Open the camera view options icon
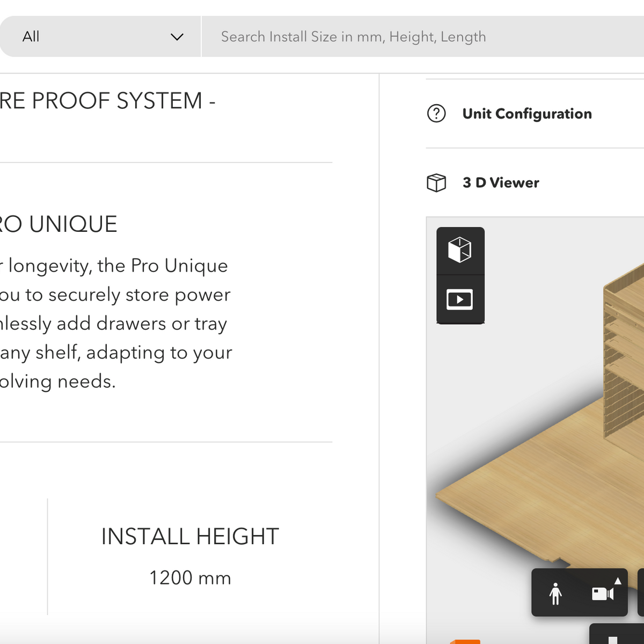The height and width of the screenshot is (644, 644). (x=603, y=593)
